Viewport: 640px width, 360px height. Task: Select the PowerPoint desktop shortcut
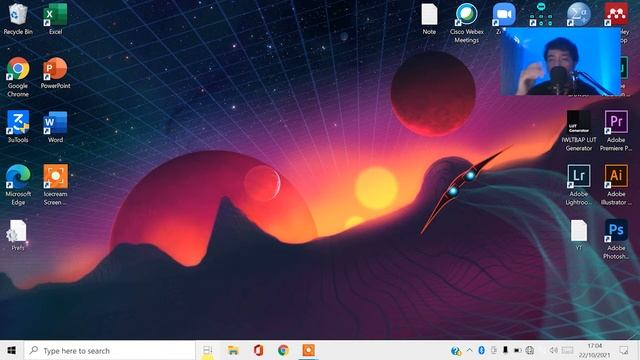click(x=56, y=73)
